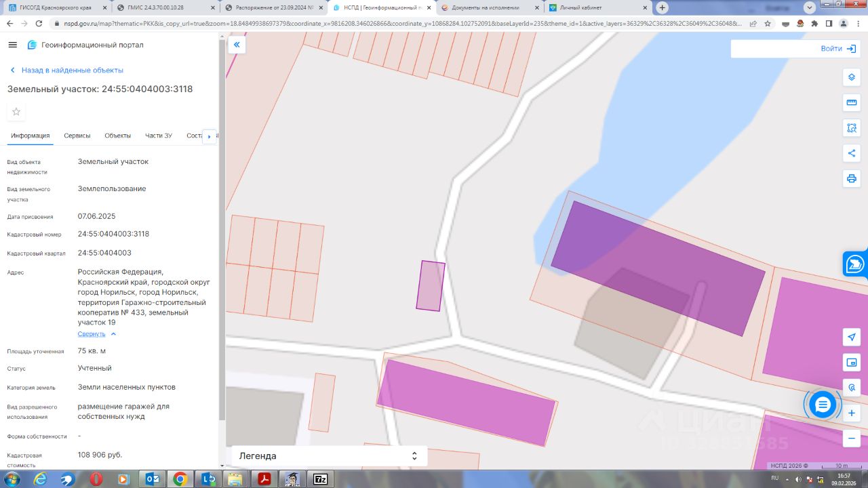
Task: Zoom in on the map
Action: coord(852,413)
